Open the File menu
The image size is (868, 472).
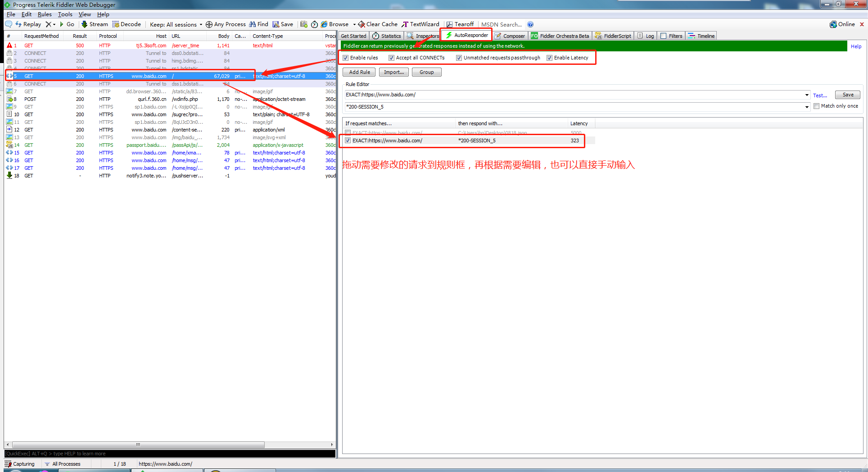pos(11,14)
